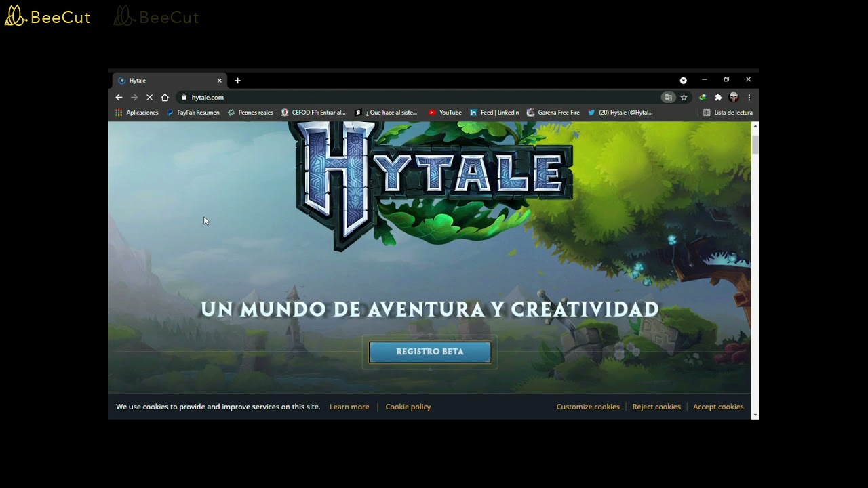868x488 pixels.
Task: Open the CEFODIFP: Entrar al... bookmark
Action: 313,113
